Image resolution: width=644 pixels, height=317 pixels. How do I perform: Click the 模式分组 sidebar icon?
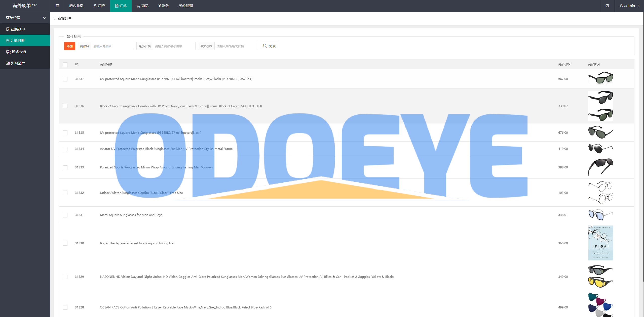tap(8, 52)
